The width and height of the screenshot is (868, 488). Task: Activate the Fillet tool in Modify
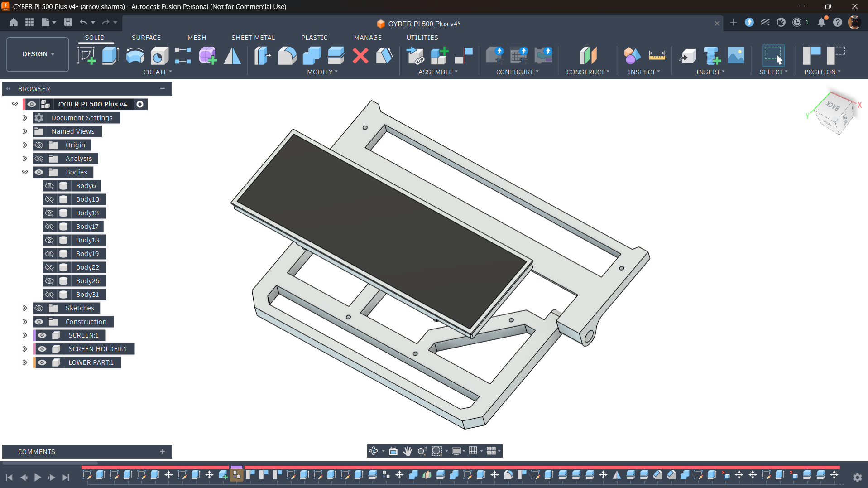pyautogui.click(x=287, y=56)
